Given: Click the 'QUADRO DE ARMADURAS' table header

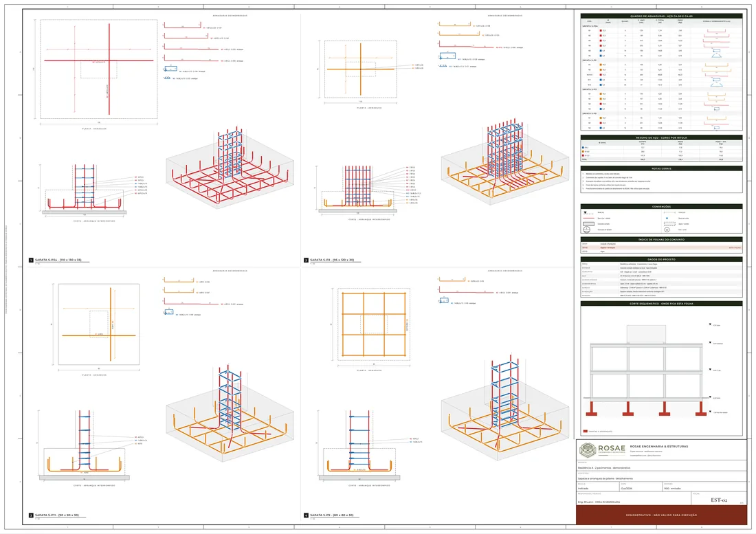Looking at the screenshot, I should 661,16.
